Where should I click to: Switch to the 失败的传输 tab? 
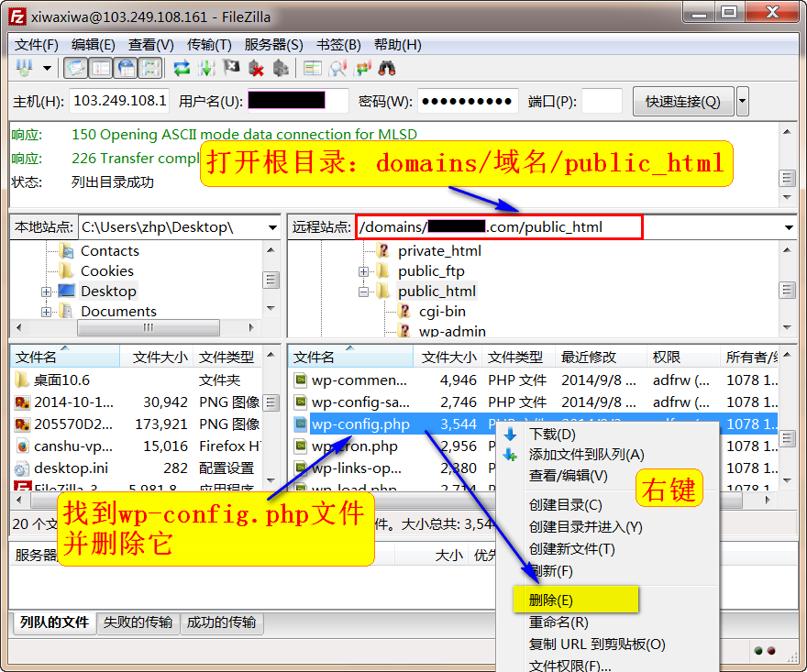coord(138,622)
